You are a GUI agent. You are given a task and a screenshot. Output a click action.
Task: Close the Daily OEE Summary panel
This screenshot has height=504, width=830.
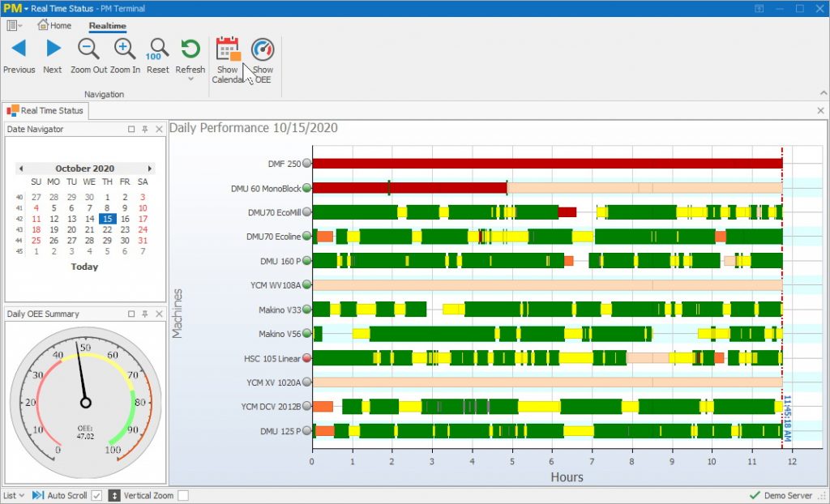pos(159,314)
